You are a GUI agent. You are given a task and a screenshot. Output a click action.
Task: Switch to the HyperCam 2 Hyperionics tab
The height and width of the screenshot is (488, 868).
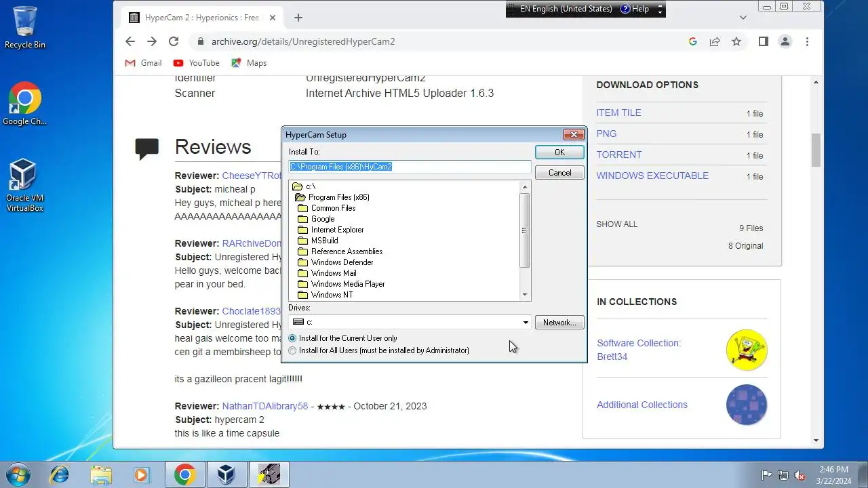pyautogui.click(x=202, y=18)
